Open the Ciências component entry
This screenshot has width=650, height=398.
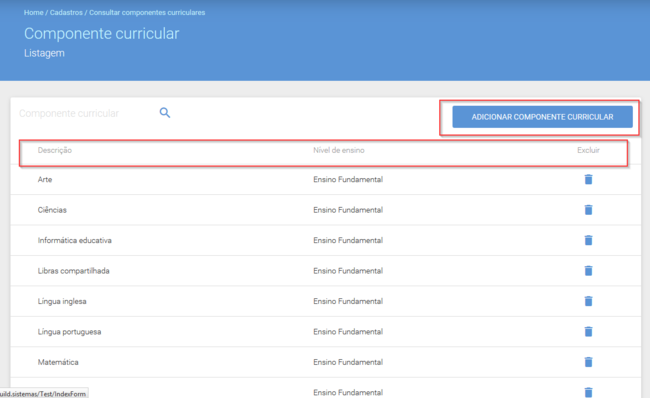(52, 210)
